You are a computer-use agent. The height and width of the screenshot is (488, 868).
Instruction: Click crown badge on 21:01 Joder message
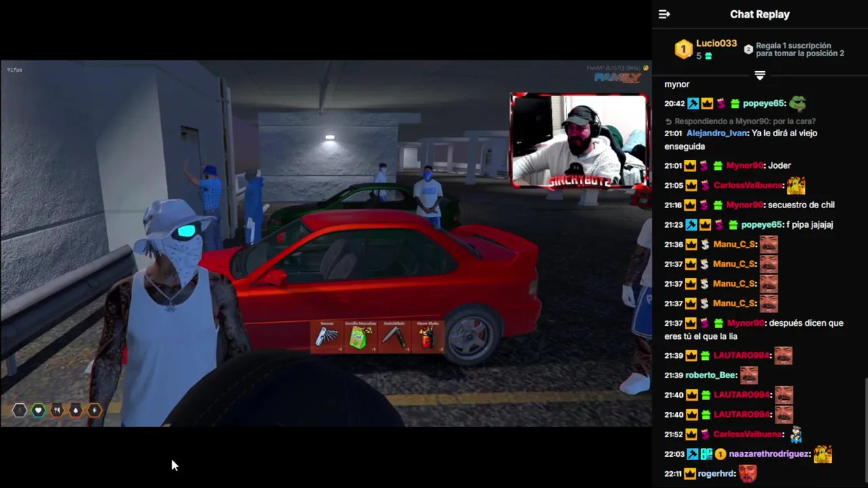(690, 165)
